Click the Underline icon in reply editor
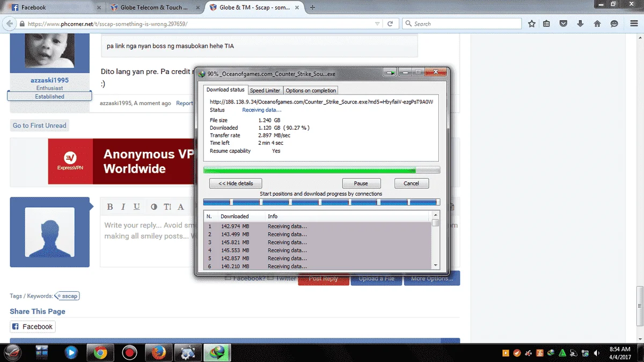The height and width of the screenshot is (362, 644). (x=137, y=207)
